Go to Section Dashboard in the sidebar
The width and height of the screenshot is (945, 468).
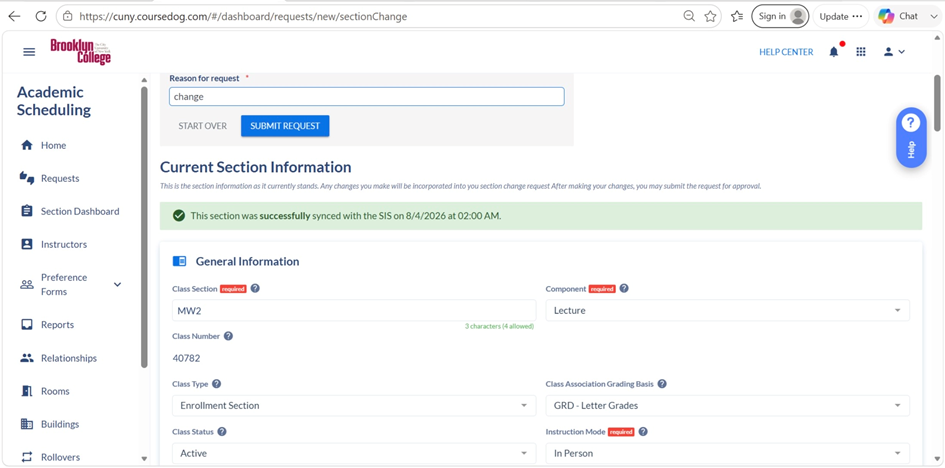click(80, 211)
